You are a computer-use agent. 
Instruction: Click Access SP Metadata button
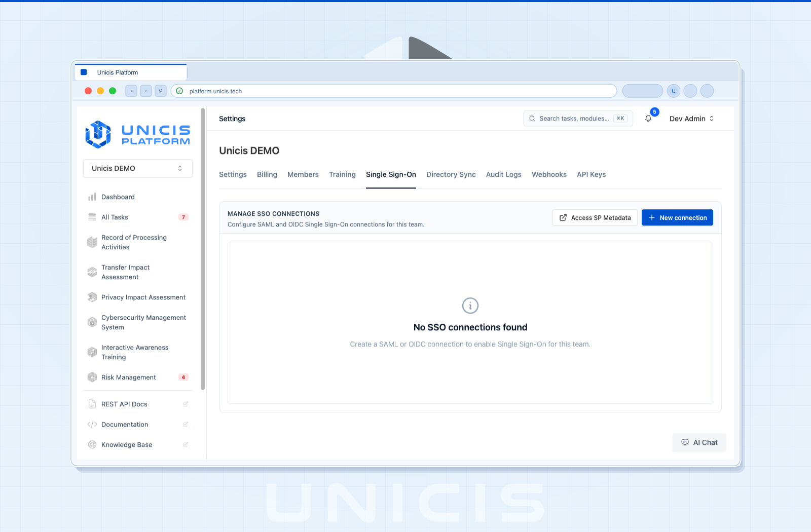pyautogui.click(x=595, y=218)
